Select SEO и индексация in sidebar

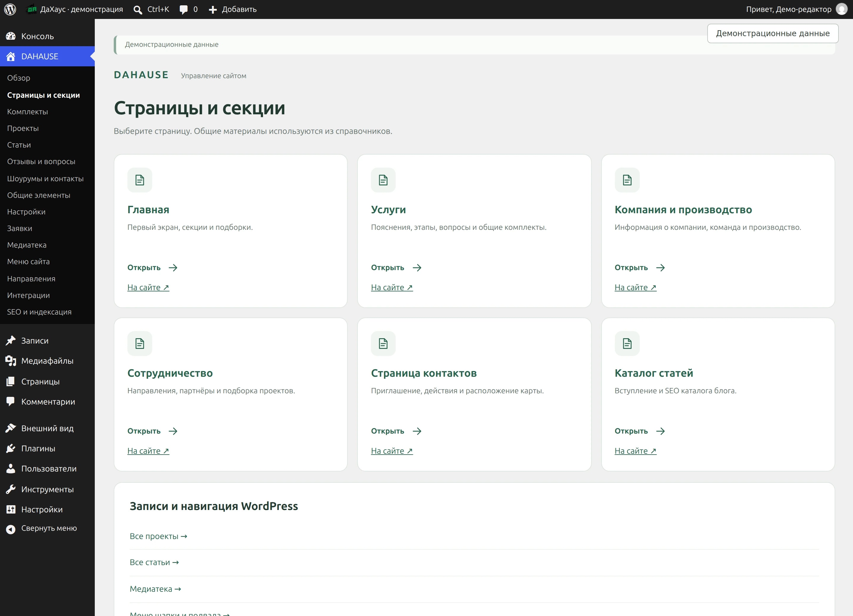click(x=39, y=312)
